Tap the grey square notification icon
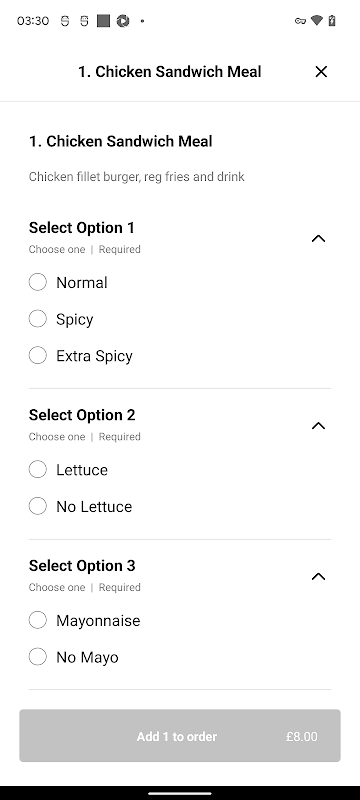This screenshot has width=360, height=800. click(x=104, y=21)
